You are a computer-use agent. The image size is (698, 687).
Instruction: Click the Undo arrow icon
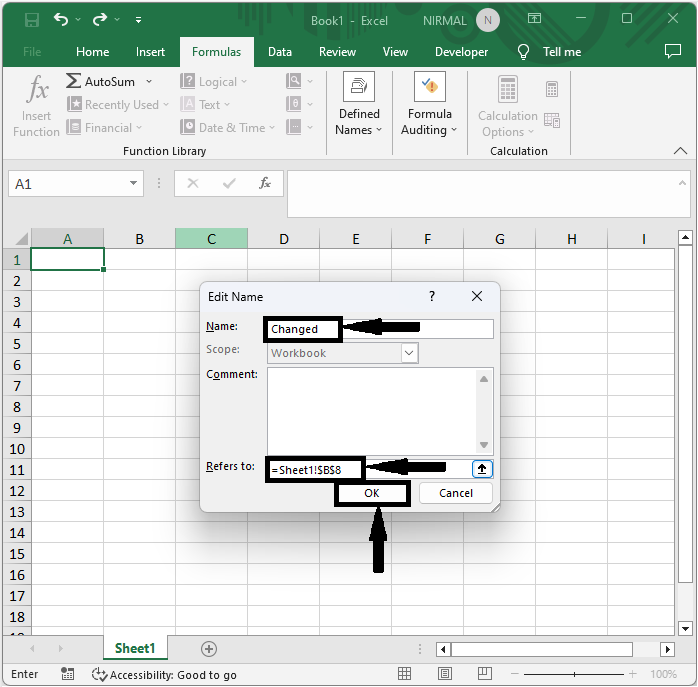click(61, 19)
